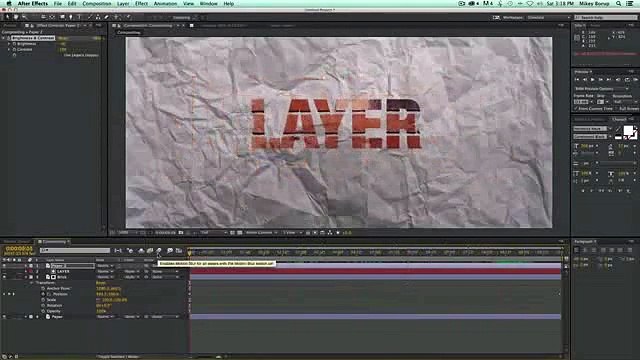Take a snapshot in composition viewer
This screenshot has height=360, width=640.
(x=181, y=233)
